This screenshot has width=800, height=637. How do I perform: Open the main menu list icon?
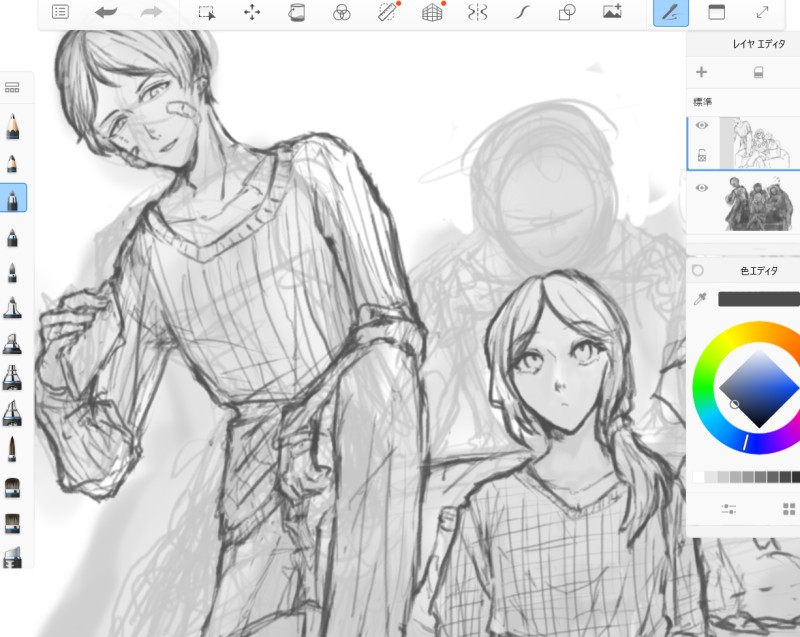point(60,12)
